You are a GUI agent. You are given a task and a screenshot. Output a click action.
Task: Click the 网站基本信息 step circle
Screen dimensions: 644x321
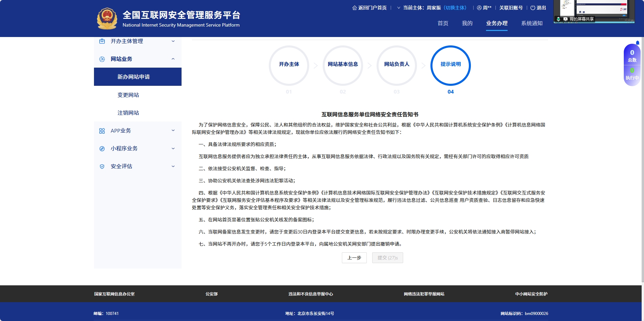[343, 65]
